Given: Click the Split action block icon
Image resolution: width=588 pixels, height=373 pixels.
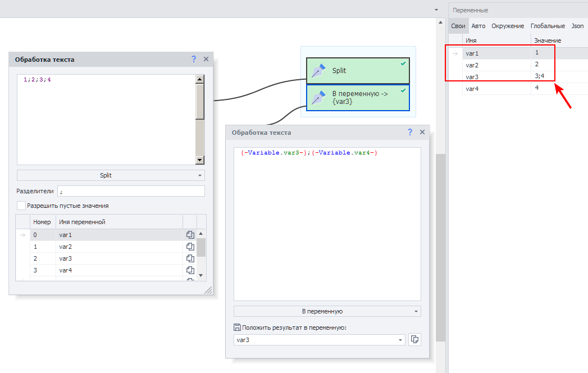Looking at the screenshot, I should tap(319, 71).
